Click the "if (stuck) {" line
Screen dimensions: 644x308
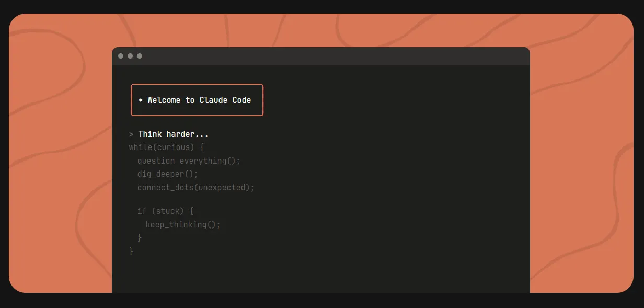point(165,211)
